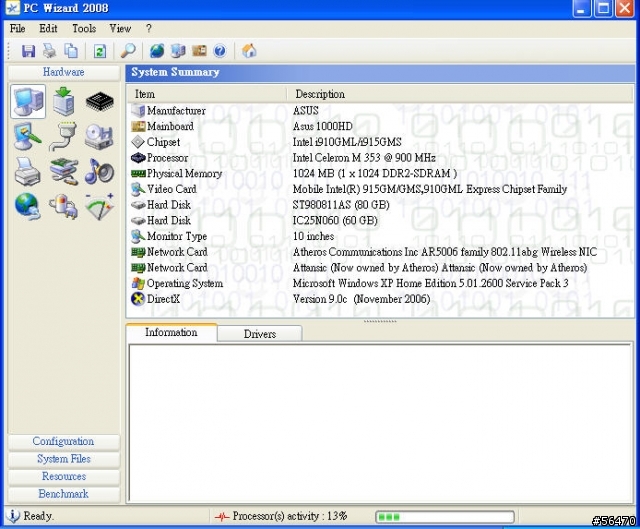
Task: Open the Network globe icon
Action: (x=27, y=207)
